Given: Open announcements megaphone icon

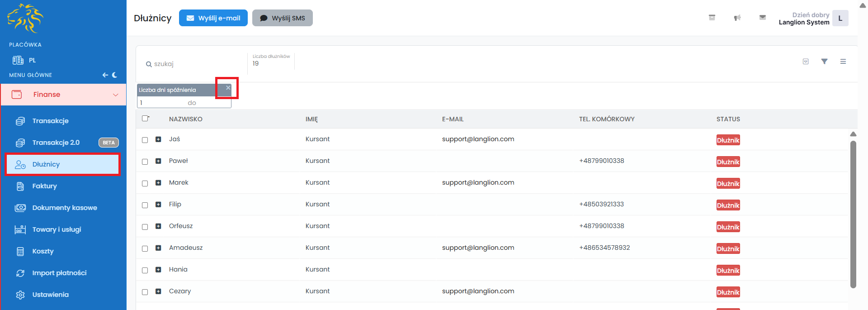Looking at the screenshot, I should [x=737, y=18].
